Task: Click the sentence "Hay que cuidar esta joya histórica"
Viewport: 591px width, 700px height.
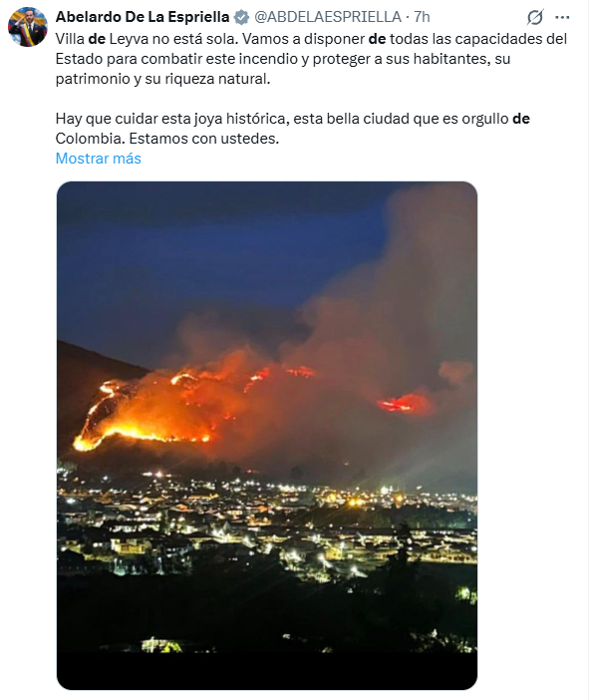Action: 172,119
